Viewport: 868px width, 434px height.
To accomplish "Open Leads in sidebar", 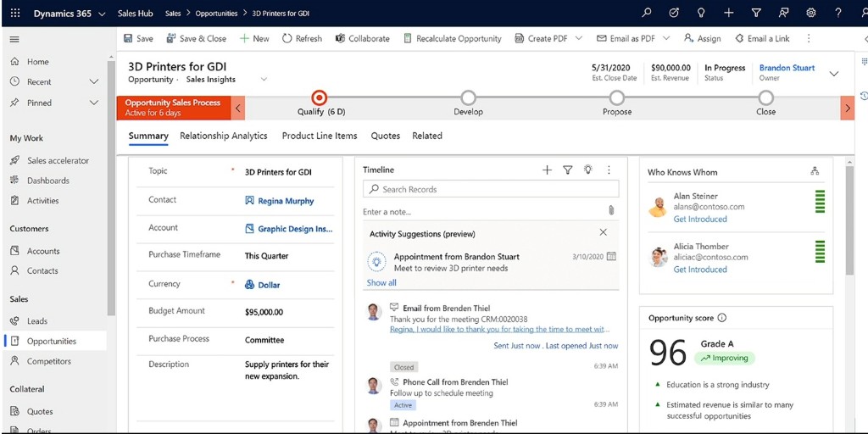I will (x=37, y=321).
